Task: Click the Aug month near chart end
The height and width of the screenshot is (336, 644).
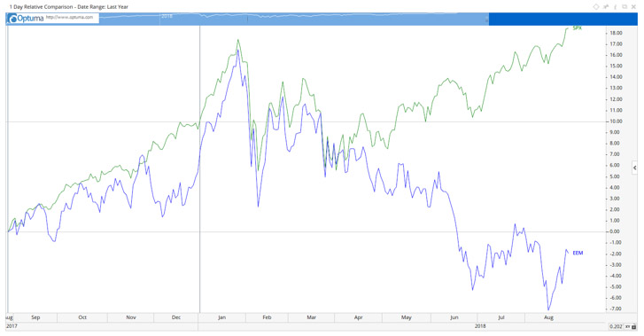Action: tap(548, 317)
